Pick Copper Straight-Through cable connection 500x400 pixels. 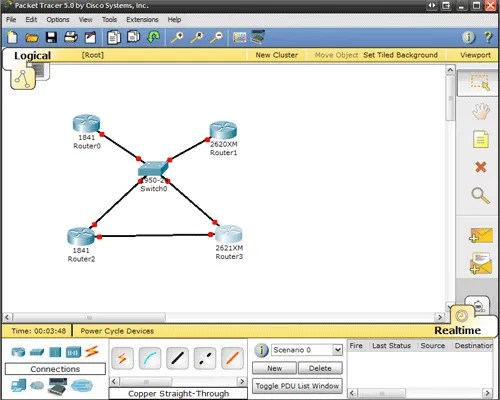[x=177, y=358]
